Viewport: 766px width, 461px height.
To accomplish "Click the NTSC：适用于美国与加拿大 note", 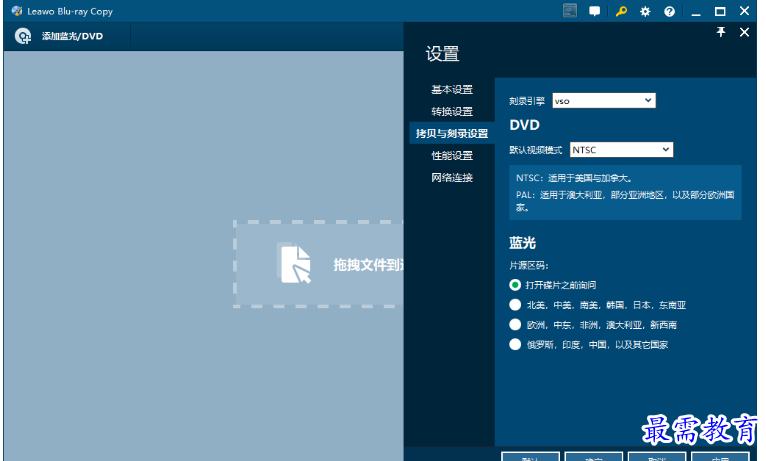I will 574,178.
